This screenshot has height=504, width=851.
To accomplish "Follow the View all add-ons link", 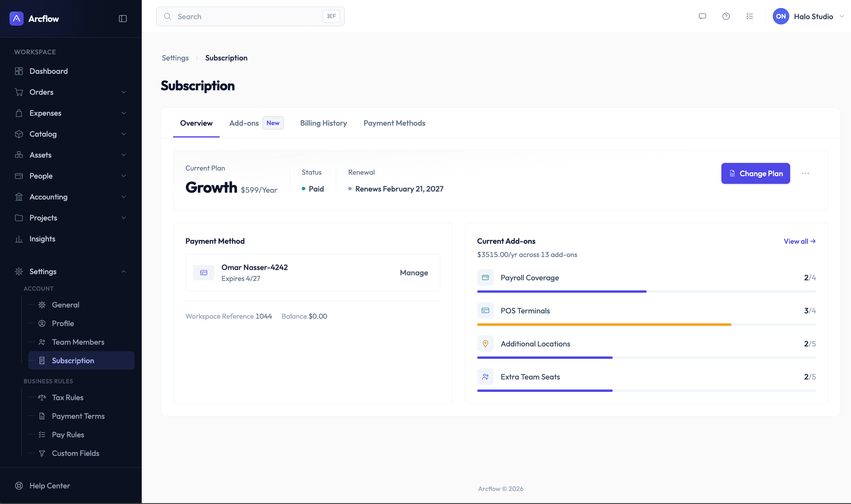I will point(799,241).
